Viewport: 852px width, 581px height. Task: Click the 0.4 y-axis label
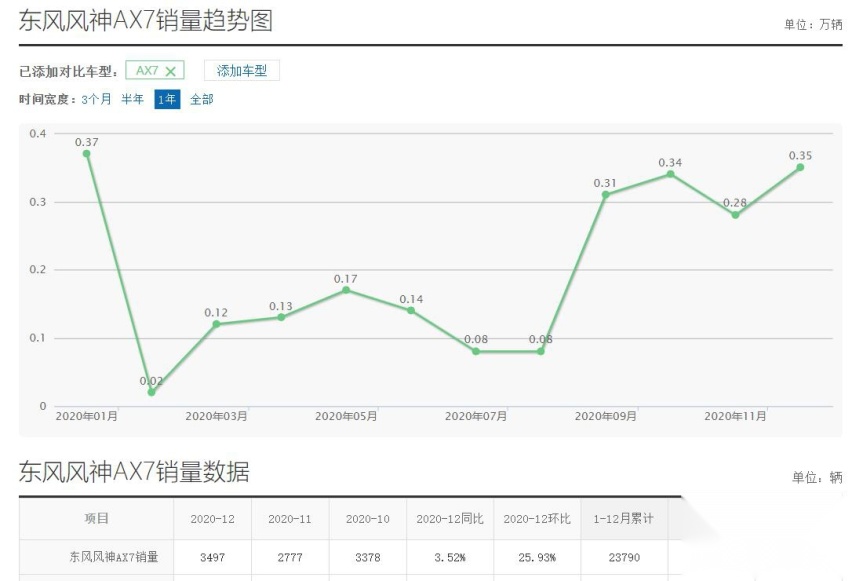pos(37,134)
